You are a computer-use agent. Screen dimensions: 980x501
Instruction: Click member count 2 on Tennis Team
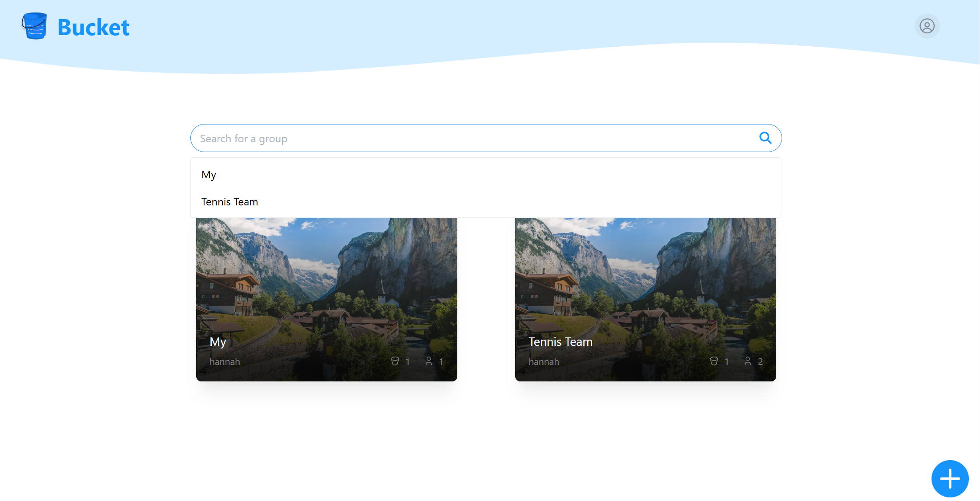tap(760, 361)
